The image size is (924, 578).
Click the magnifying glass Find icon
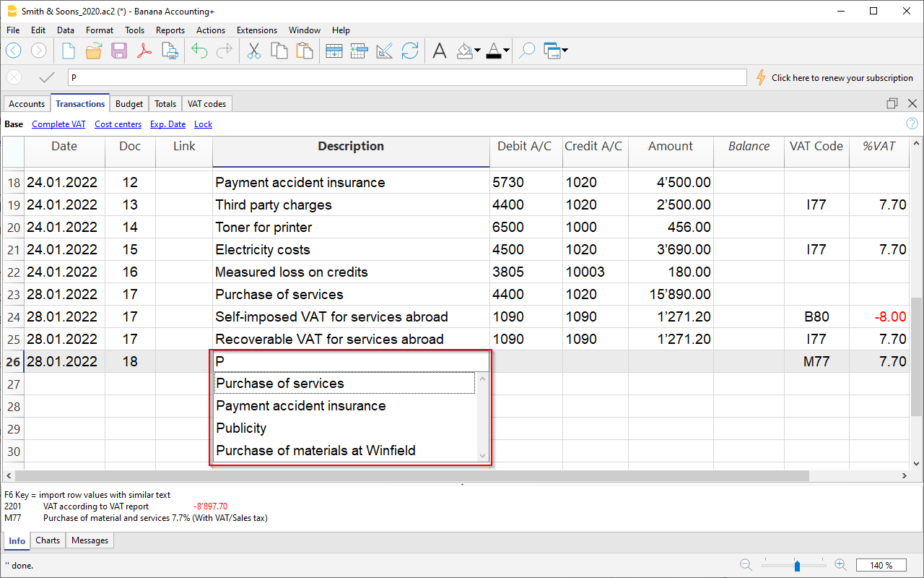[528, 51]
